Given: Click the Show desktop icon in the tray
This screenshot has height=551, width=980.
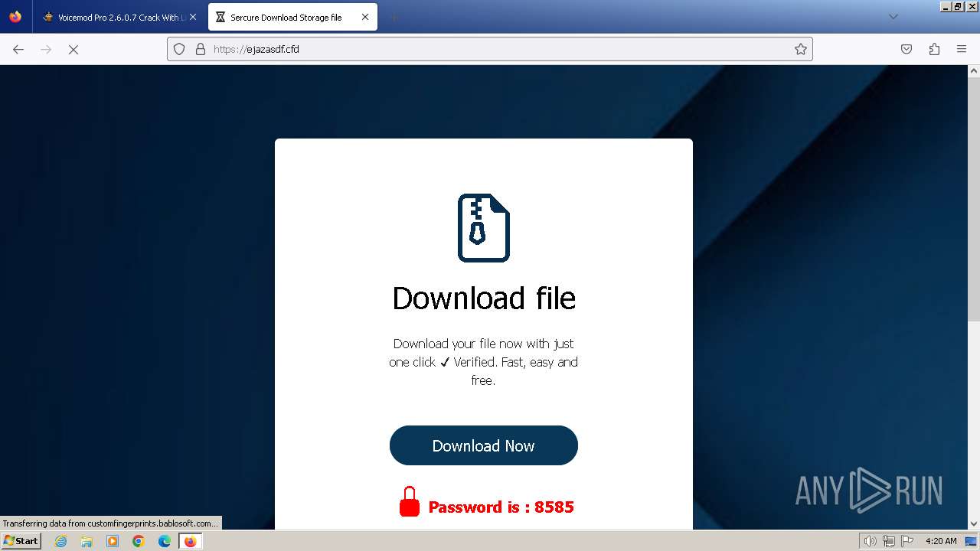Looking at the screenshot, I should coord(971,541).
